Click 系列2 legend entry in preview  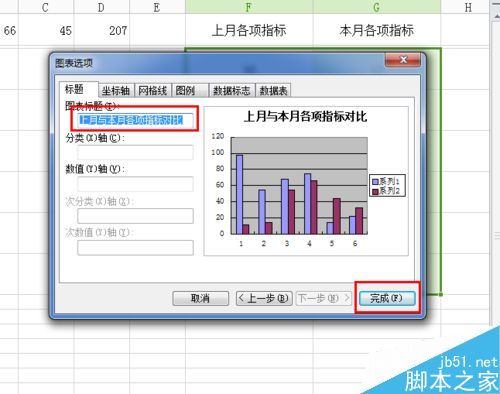coord(386,191)
